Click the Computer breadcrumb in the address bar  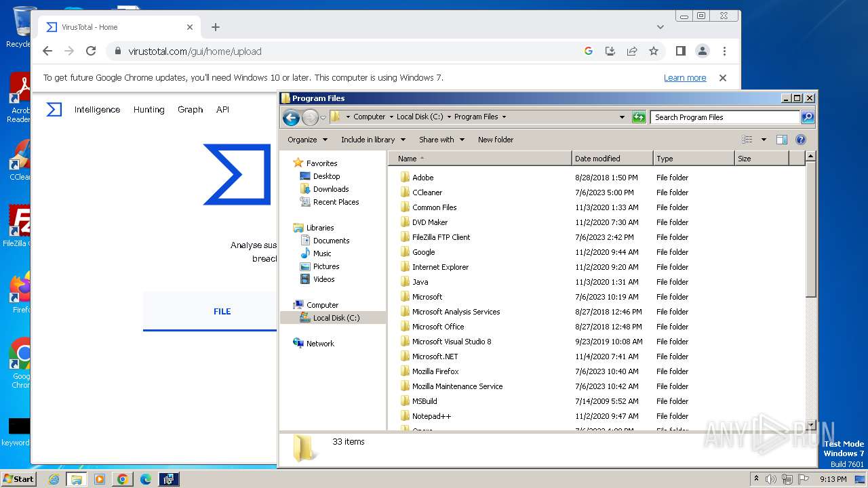(x=369, y=117)
